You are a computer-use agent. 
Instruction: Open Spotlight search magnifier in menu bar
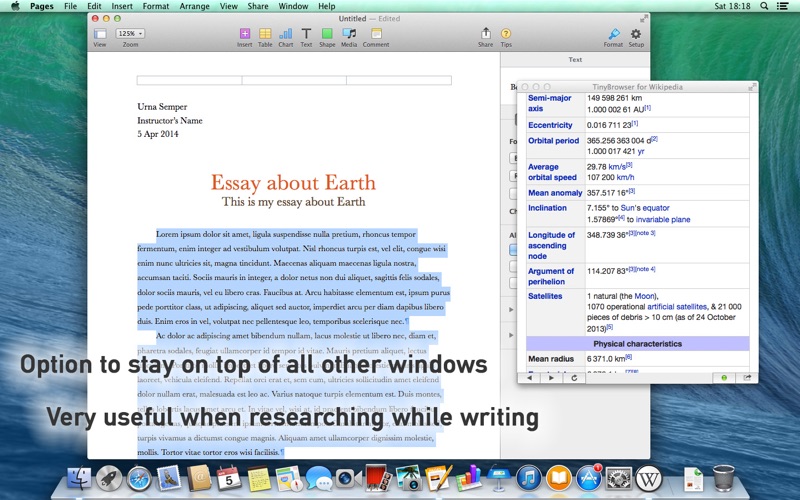pos(764,6)
